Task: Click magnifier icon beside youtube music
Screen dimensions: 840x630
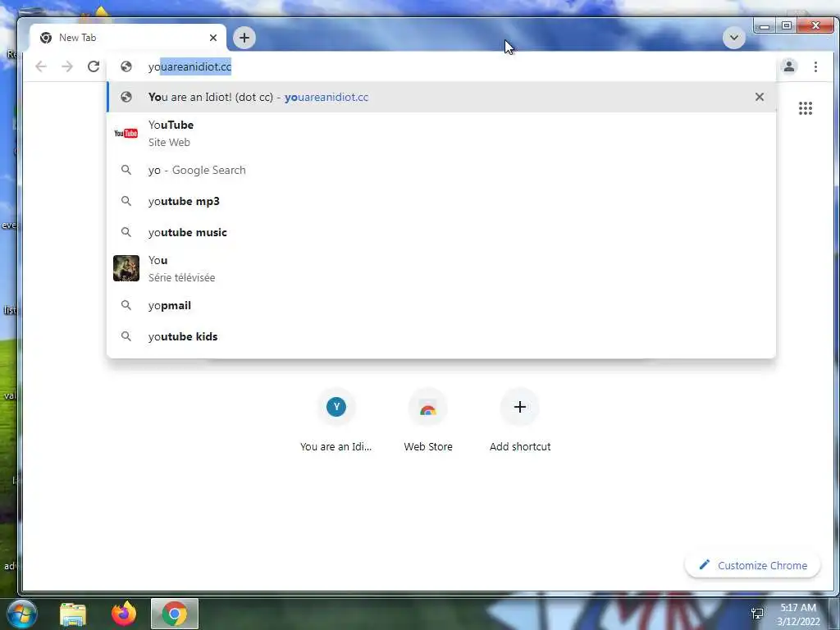Action: tap(126, 232)
